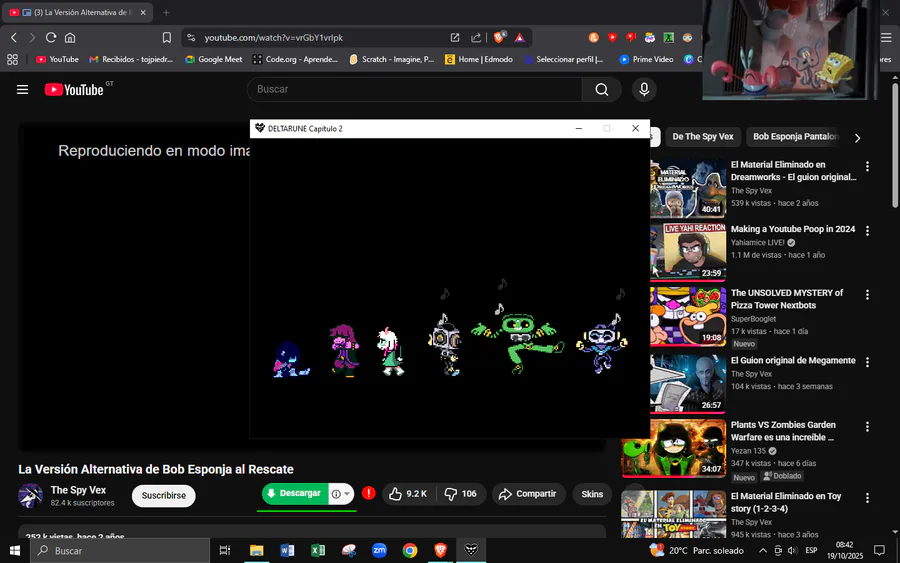This screenshot has width=900, height=563.
Task: Open the clock showing 08:42 19/10/2025
Action: pyautogui.click(x=845, y=551)
